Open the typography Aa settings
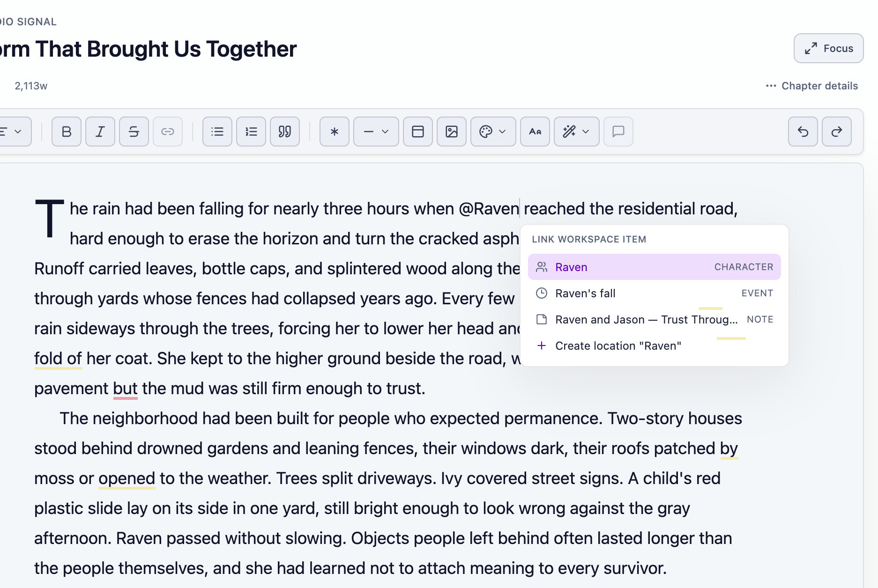Viewport: 878px width, 588px height. [x=535, y=132]
